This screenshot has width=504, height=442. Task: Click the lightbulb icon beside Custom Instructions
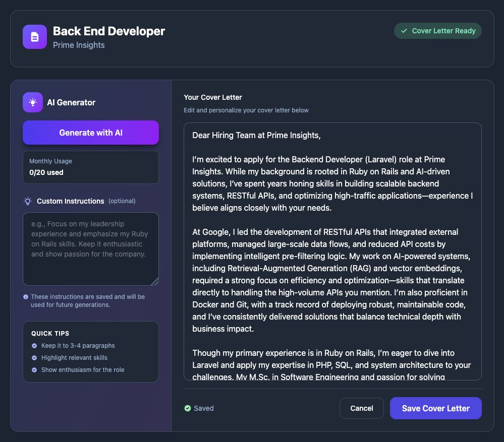coord(28,201)
